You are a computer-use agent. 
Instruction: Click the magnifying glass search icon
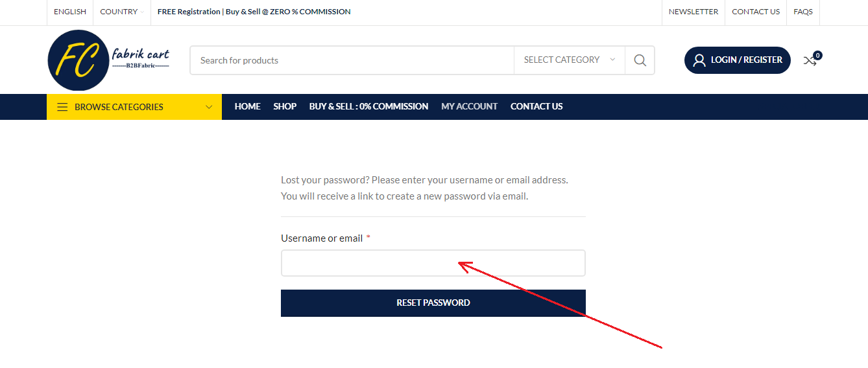tap(640, 60)
